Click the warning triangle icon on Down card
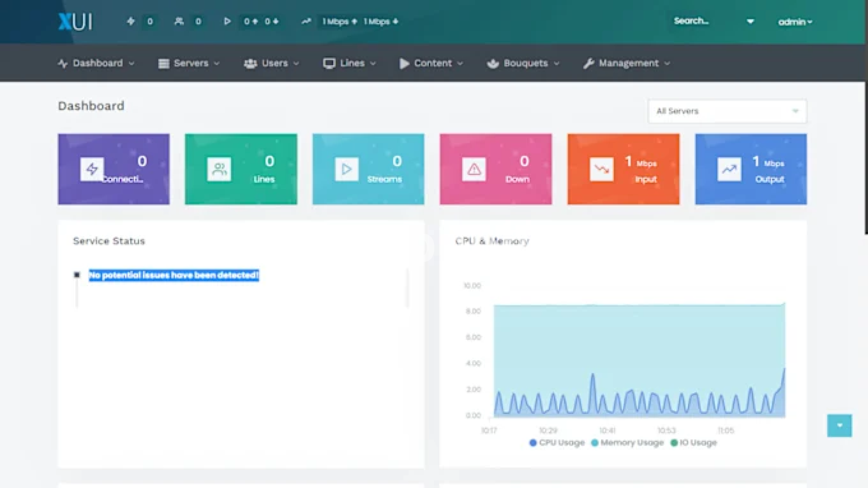 (x=474, y=169)
